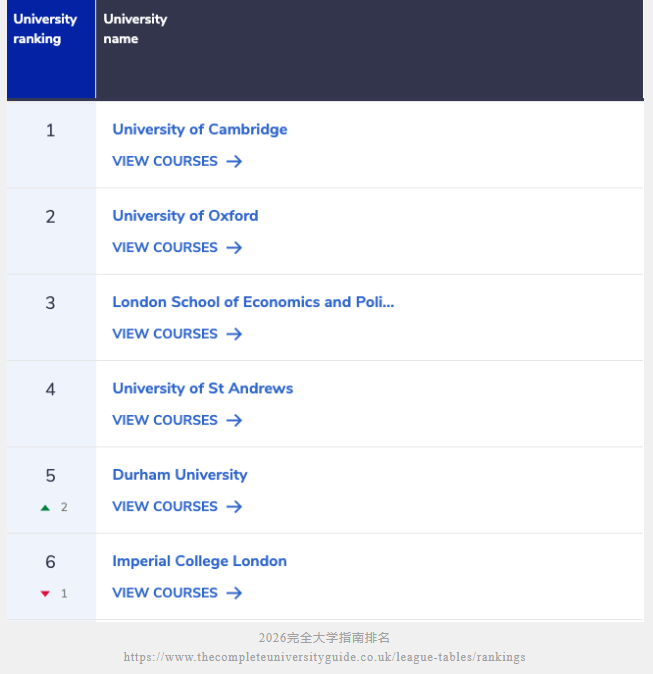Click VIEW COURSES for University of Cambridge

[165, 161]
